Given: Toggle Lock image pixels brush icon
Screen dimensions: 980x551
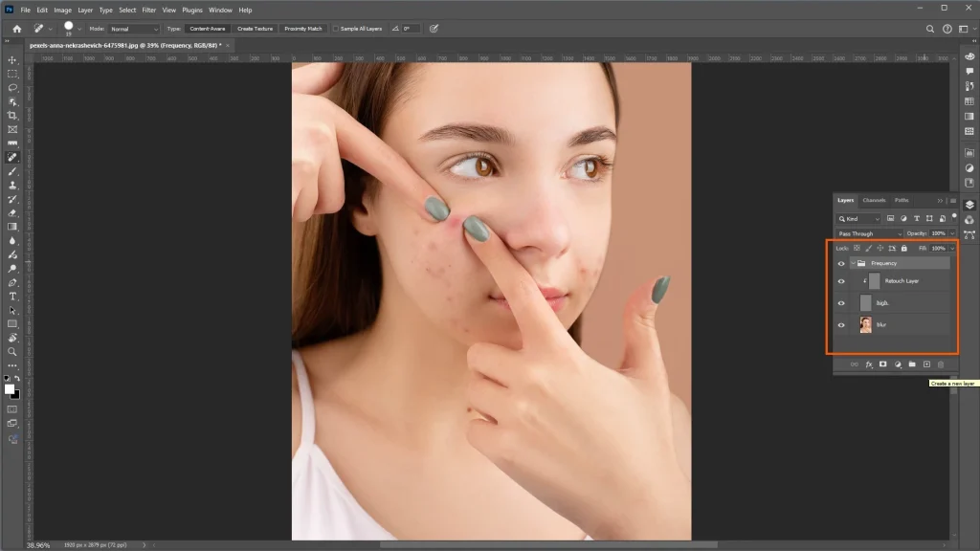Looking at the screenshot, I should 869,248.
